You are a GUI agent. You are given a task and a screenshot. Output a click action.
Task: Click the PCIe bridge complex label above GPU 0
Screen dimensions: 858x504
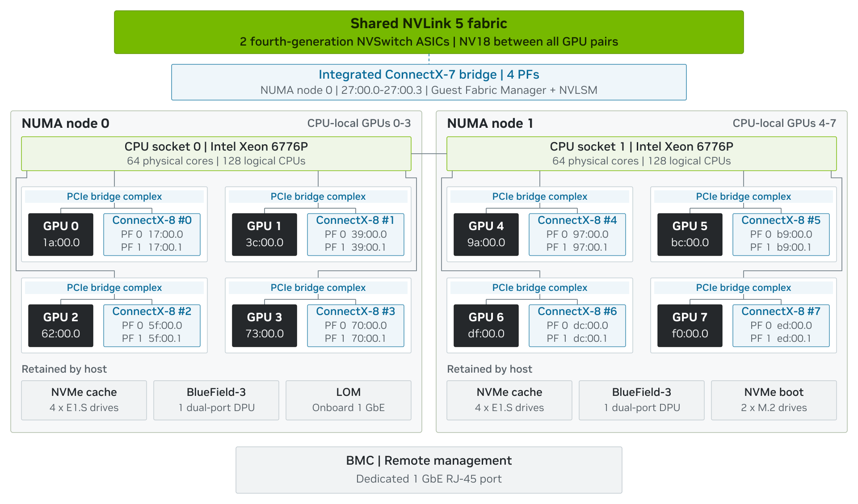(114, 197)
